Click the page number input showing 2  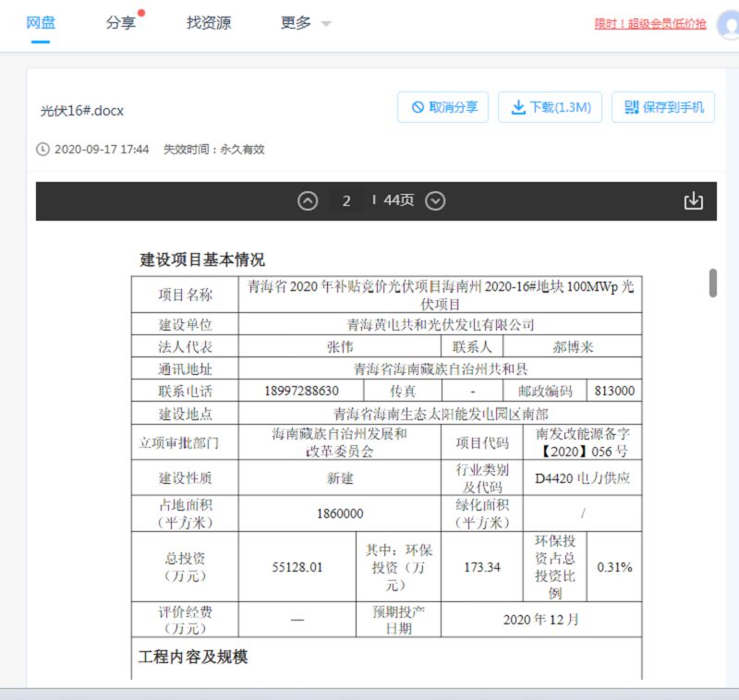click(x=346, y=201)
